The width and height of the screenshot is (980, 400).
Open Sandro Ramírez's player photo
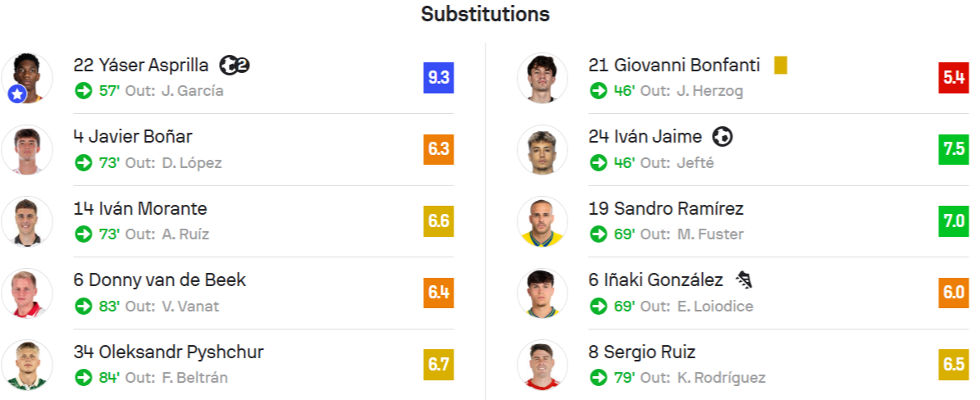coord(543,221)
